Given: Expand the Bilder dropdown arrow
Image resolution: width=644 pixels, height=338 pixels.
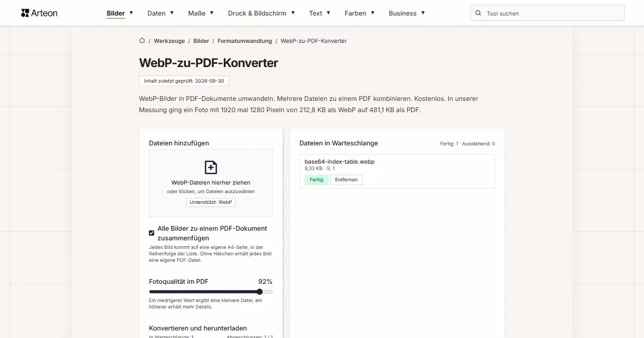Looking at the screenshot, I should click(131, 13).
